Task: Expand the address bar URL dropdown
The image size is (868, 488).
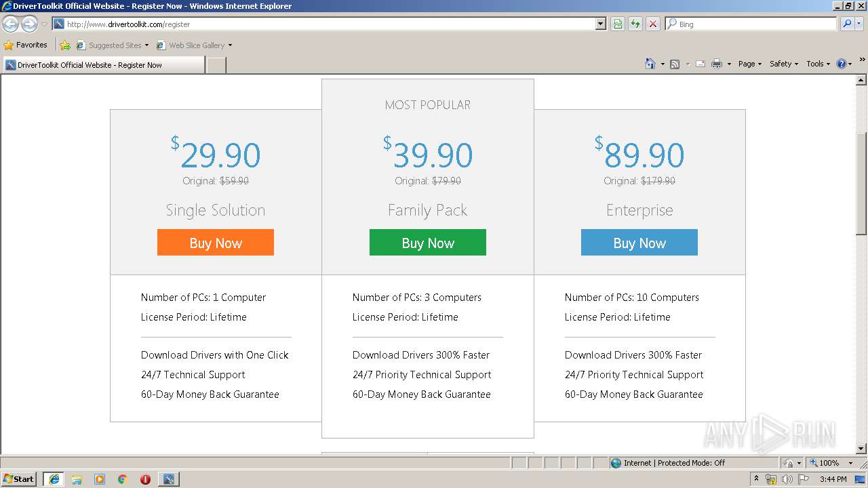Action: tap(600, 24)
